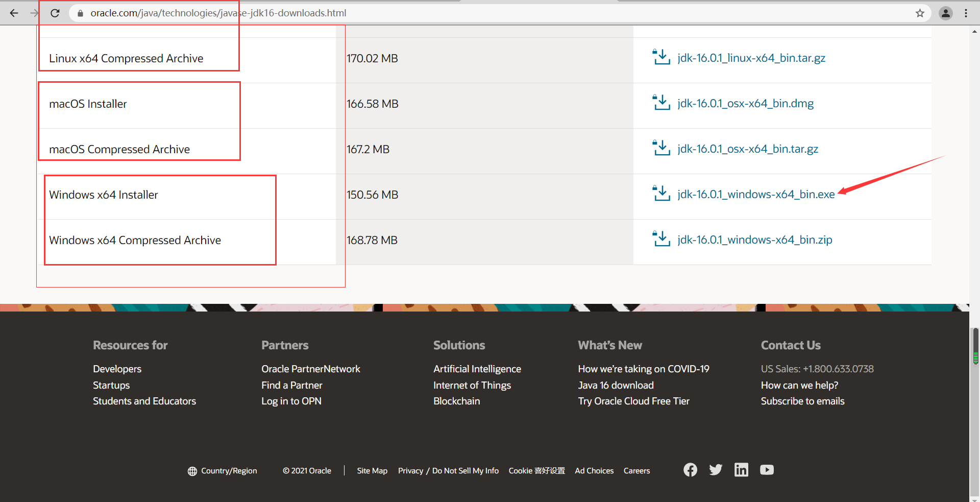Select Windows x64 Compressed Archive text

(x=135, y=240)
